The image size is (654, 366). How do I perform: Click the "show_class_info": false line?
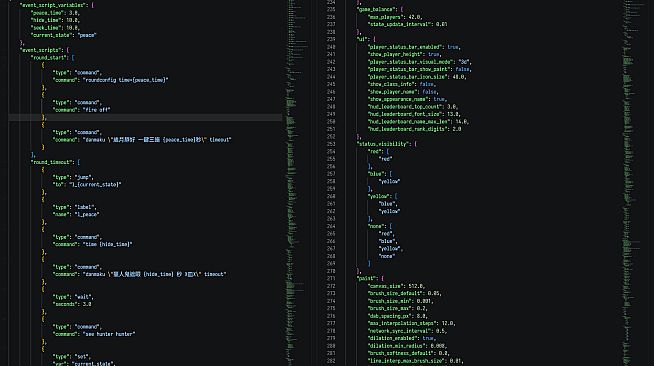tap(402, 85)
